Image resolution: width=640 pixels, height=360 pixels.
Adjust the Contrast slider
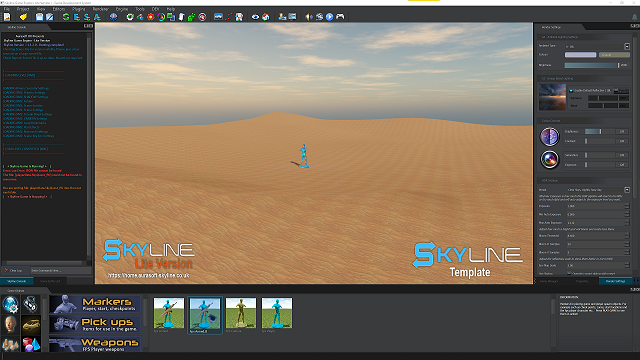pyautogui.click(x=600, y=141)
